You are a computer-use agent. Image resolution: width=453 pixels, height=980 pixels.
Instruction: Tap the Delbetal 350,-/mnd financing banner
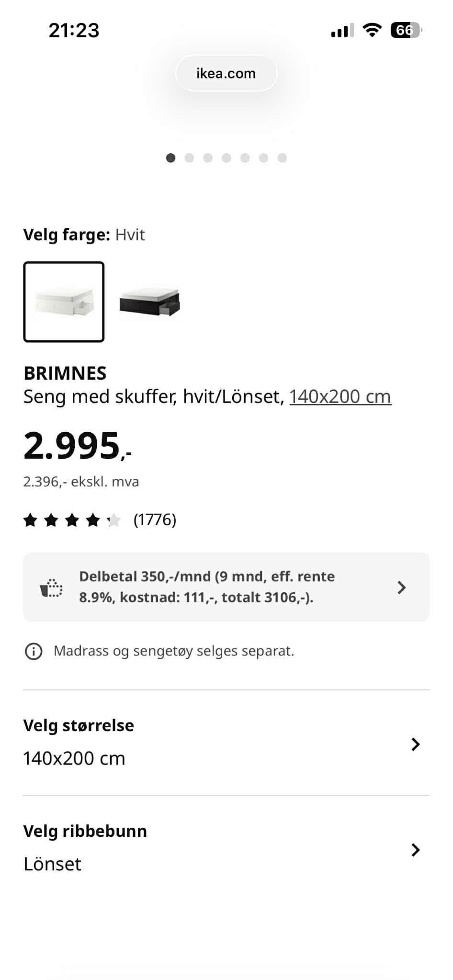point(226,587)
